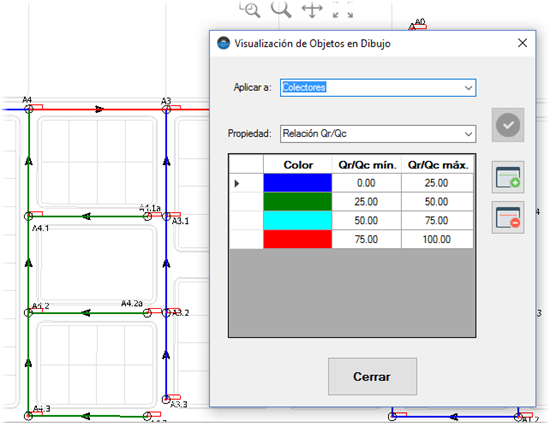Click the 75.00 maximum cell in cyan row
550x427 pixels.
tap(437, 220)
